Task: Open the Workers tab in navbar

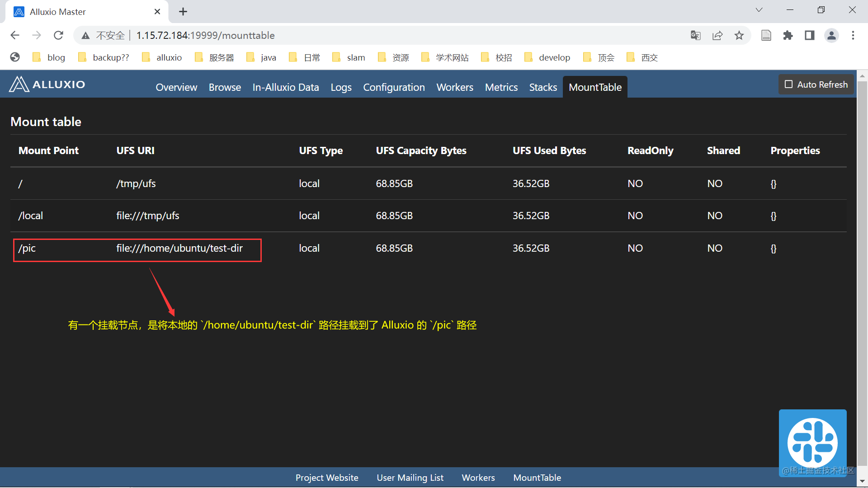Action: pyautogui.click(x=455, y=87)
